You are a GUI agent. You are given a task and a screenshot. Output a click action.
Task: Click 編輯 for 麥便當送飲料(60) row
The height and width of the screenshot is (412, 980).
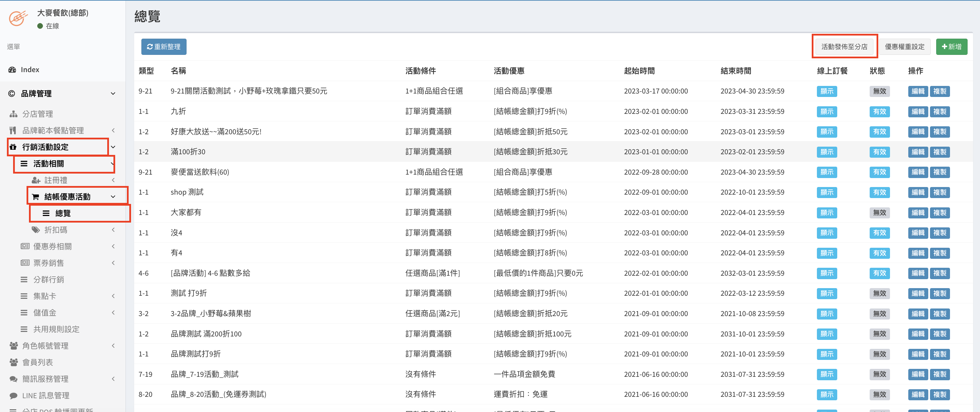(x=918, y=172)
